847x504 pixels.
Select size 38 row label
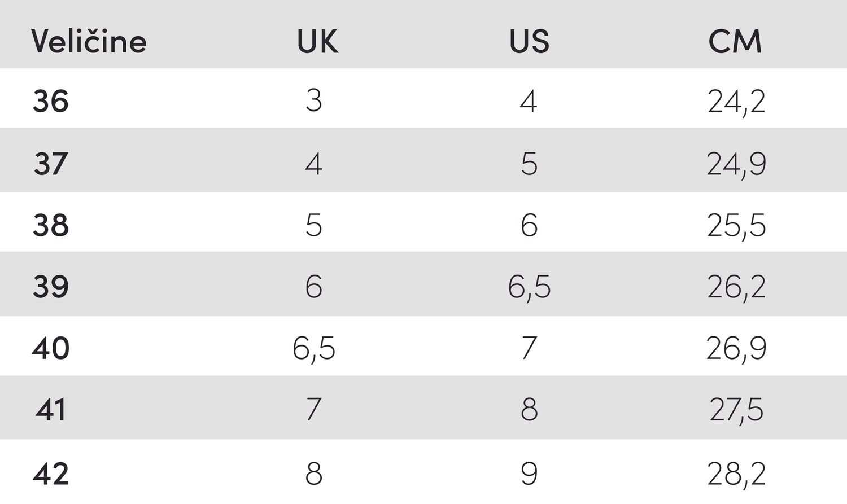[x=51, y=225]
